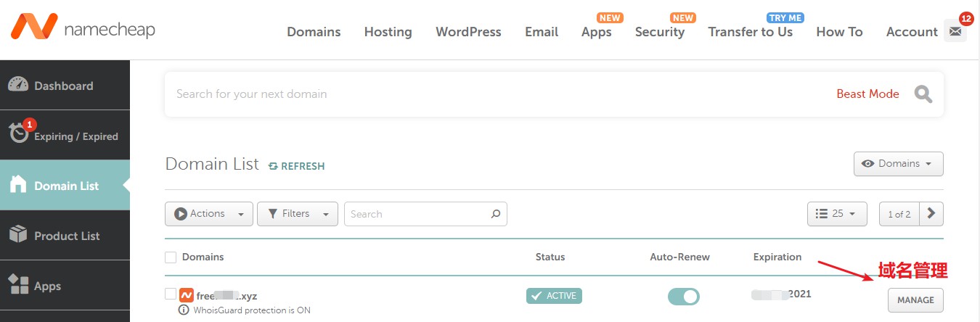The height and width of the screenshot is (322, 980).
Task: Click the Domains column header text
Action: pyautogui.click(x=203, y=257)
